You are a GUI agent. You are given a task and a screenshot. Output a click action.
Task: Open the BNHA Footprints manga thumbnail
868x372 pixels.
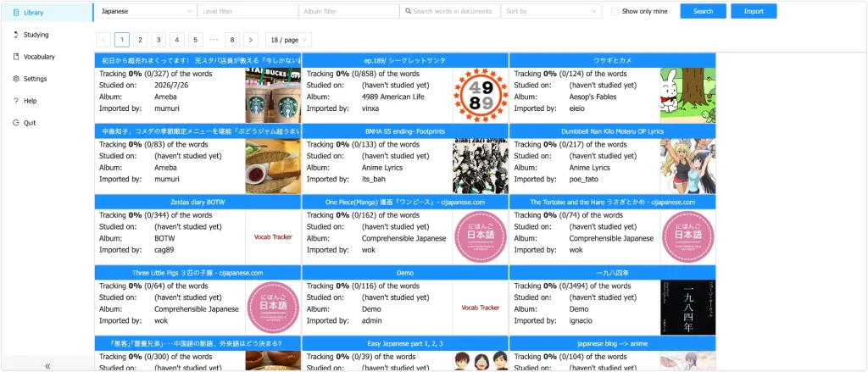(481, 166)
